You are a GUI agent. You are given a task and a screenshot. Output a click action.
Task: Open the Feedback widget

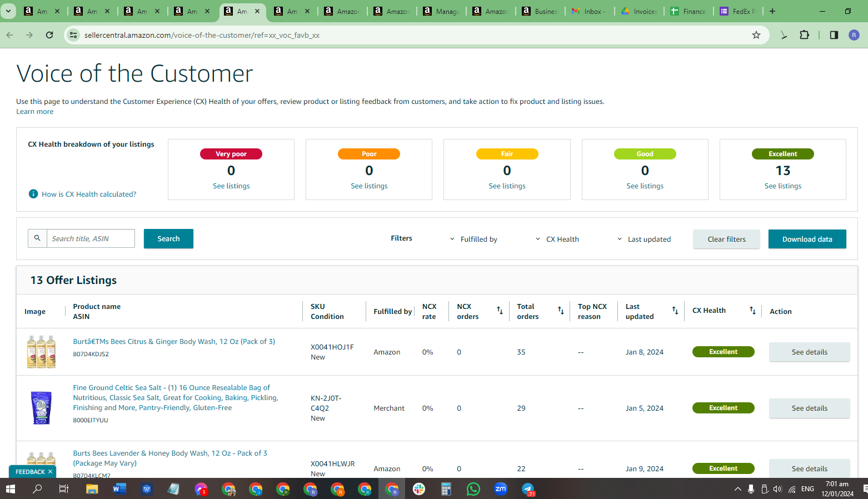pos(30,472)
